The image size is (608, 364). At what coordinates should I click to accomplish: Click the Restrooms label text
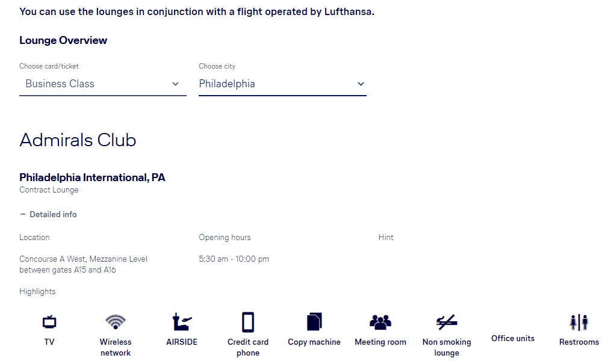click(x=579, y=342)
